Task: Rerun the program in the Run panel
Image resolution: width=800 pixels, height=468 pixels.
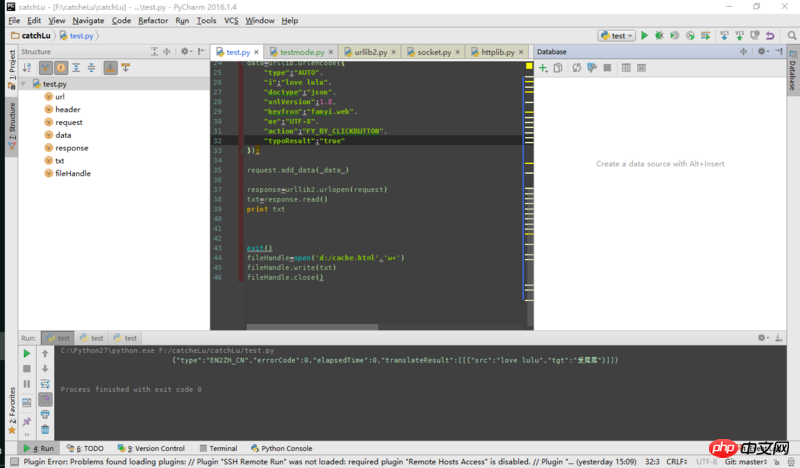Action: click(x=27, y=354)
